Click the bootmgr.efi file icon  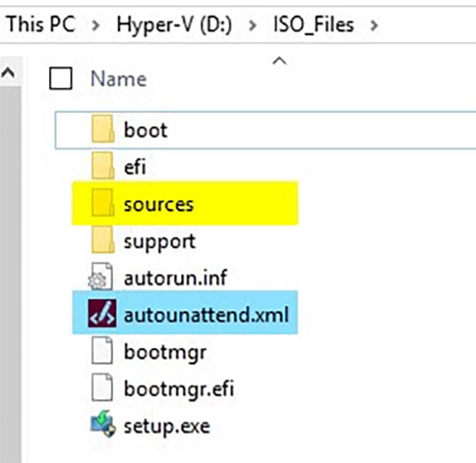(102, 388)
